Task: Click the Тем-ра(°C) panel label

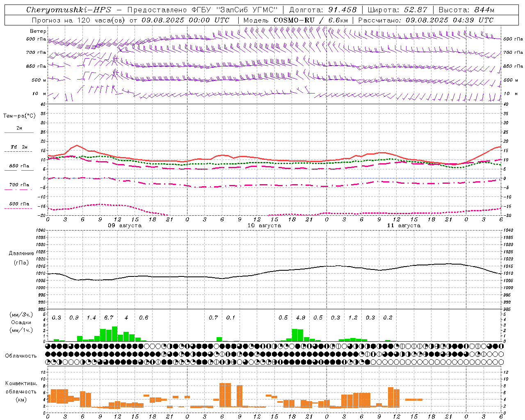Action: coord(19,116)
